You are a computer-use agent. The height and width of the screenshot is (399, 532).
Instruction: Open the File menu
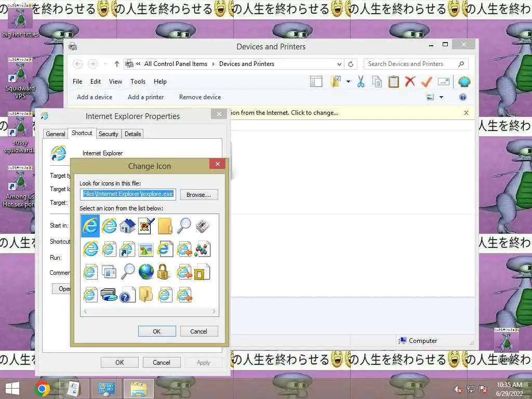click(x=77, y=82)
